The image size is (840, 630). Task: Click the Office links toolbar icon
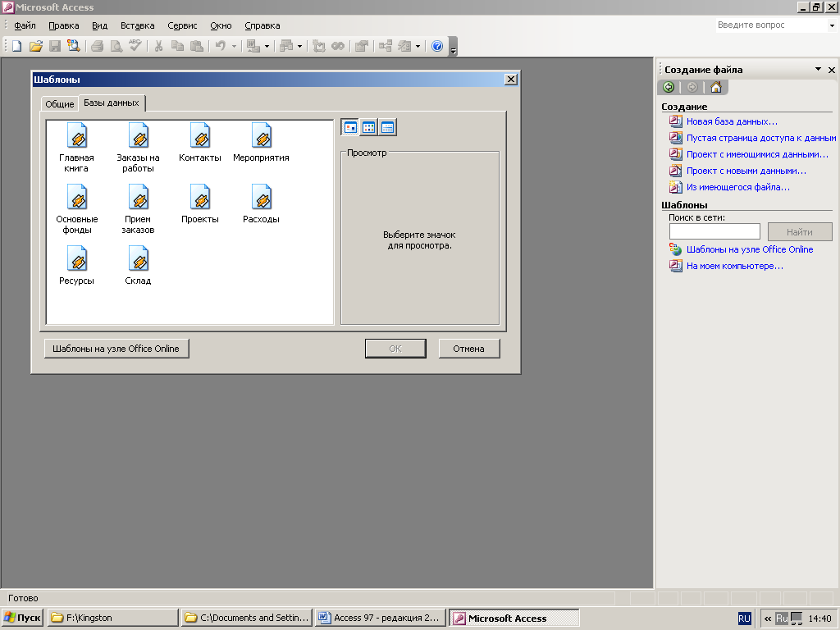253,46
